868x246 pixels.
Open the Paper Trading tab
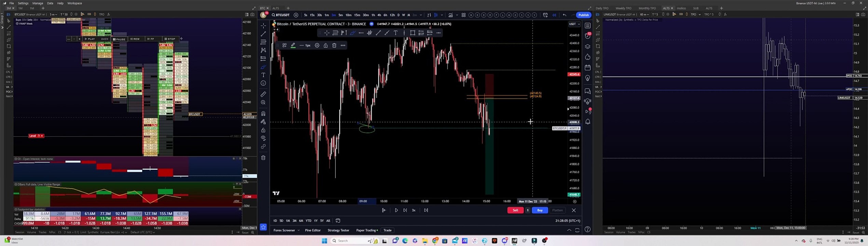[x=367, y=230]
